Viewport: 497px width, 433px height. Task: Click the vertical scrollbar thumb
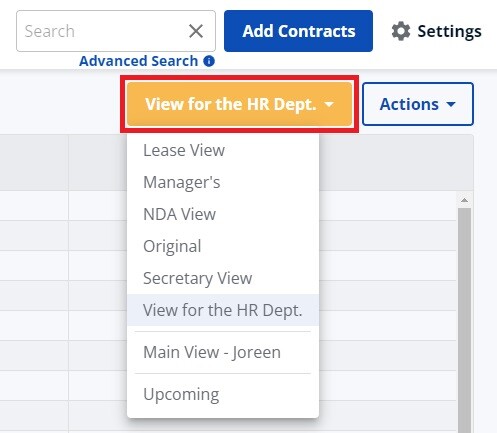(x=464, y=320)
